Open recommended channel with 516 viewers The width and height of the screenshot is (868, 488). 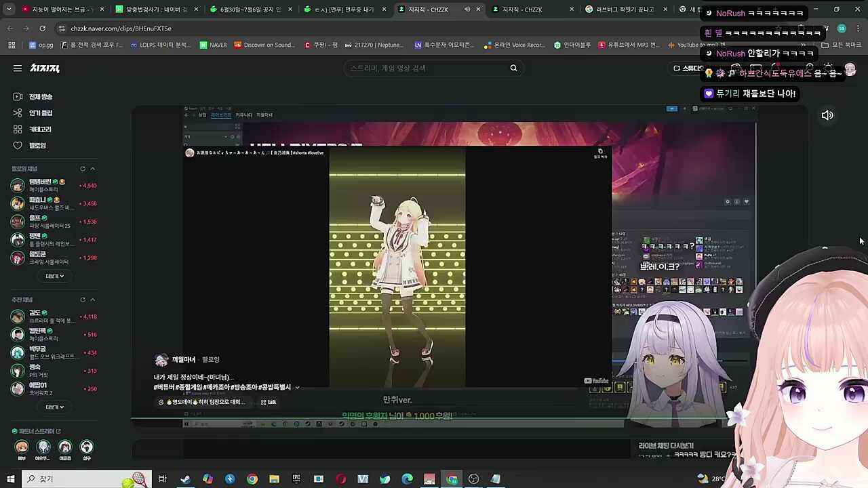pos(54,334)
